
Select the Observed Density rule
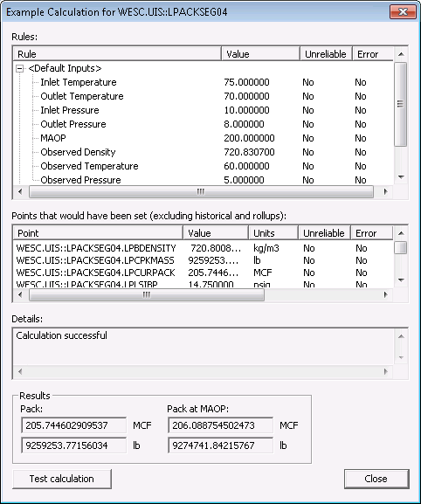78,152
